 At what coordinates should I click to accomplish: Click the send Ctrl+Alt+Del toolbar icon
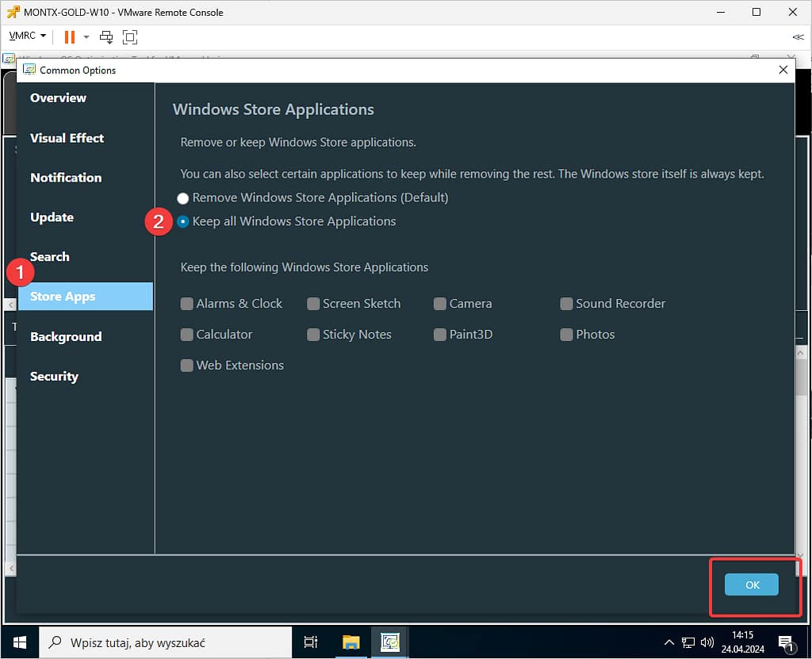coord(105,36)
